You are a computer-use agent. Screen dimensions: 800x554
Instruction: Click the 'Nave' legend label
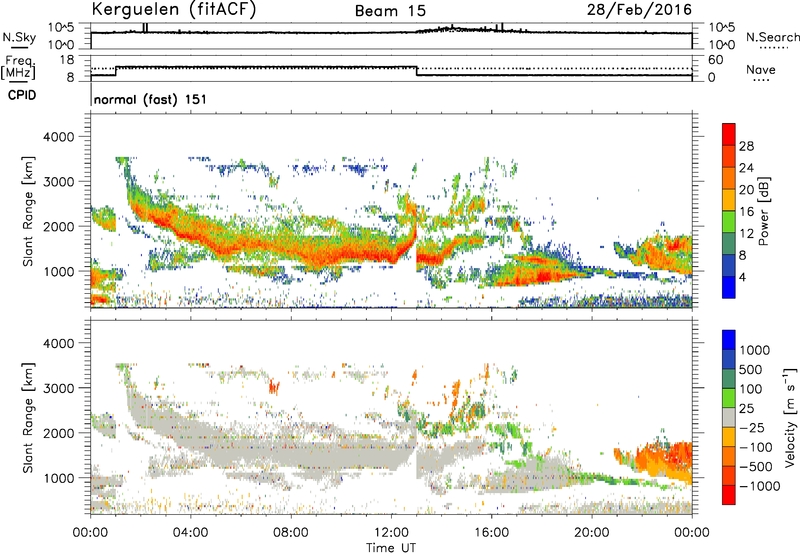[x=761, y=69]
